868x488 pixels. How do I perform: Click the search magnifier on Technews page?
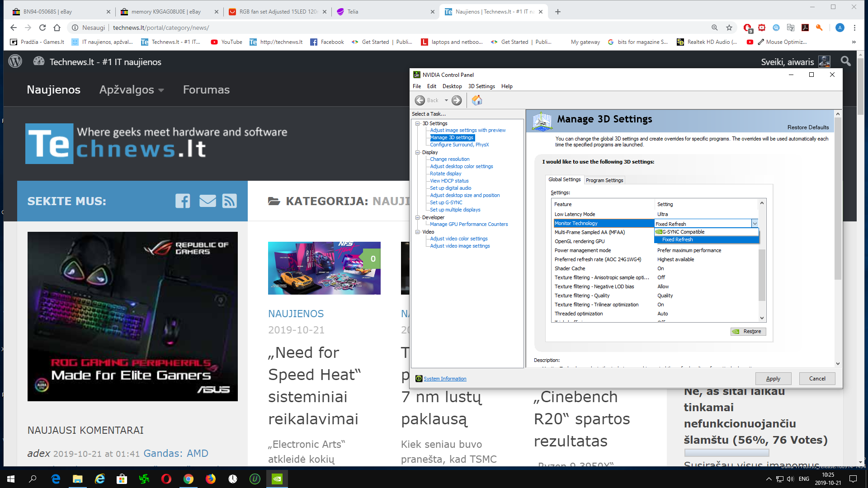click(x=846, y=61)
